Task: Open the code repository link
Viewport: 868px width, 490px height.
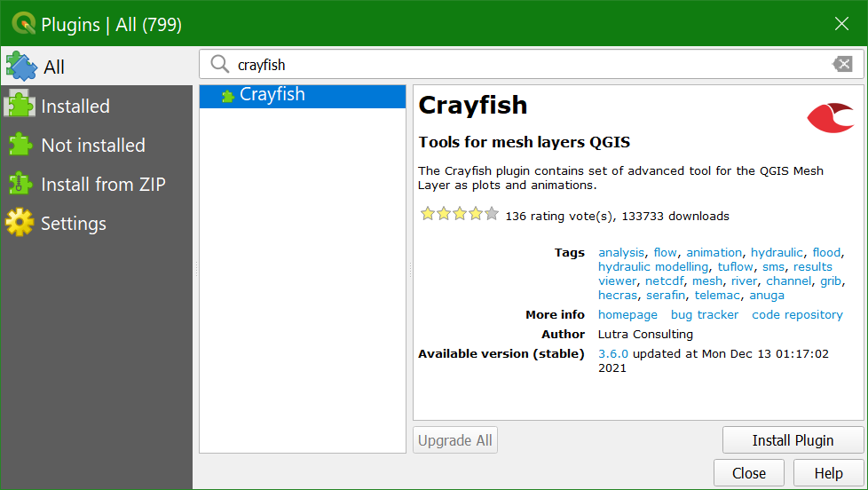Action: [797, 314]
